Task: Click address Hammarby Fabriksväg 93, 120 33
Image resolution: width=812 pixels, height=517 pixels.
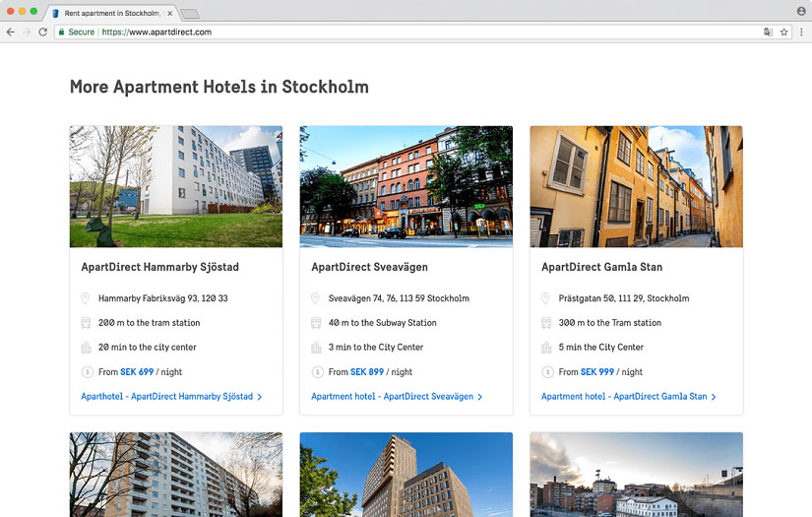Action: click(163, 298)
